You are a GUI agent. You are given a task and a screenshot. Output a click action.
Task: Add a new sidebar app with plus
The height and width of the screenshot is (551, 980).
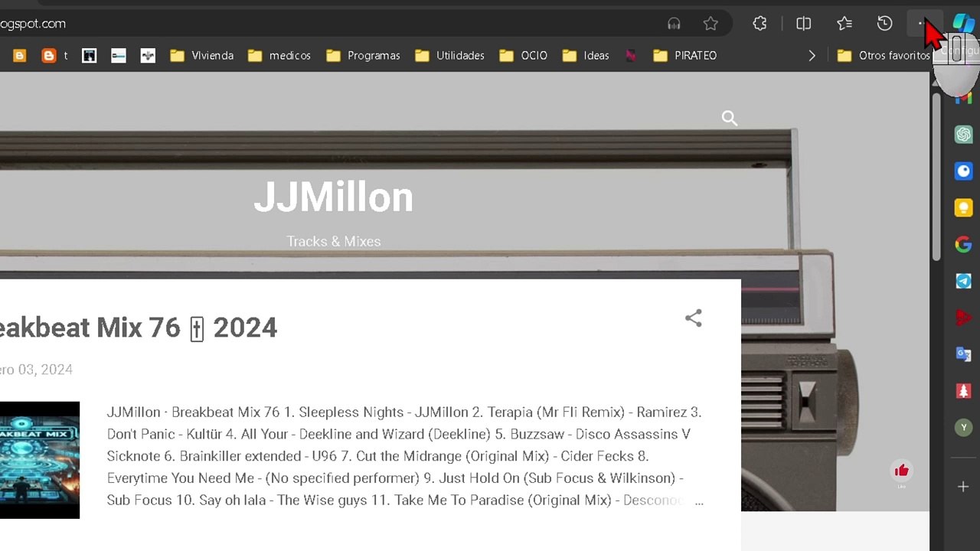(x=964, y=487)
